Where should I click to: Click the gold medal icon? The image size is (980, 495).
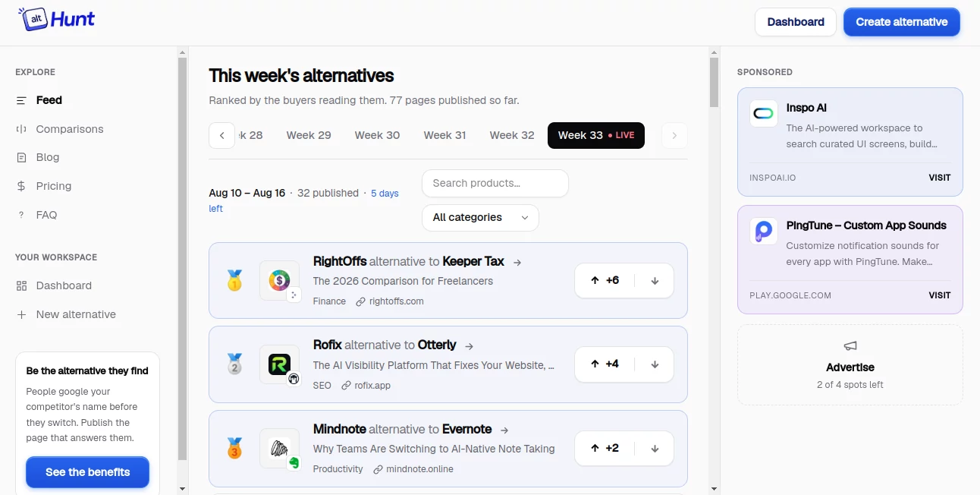(234, 281)
